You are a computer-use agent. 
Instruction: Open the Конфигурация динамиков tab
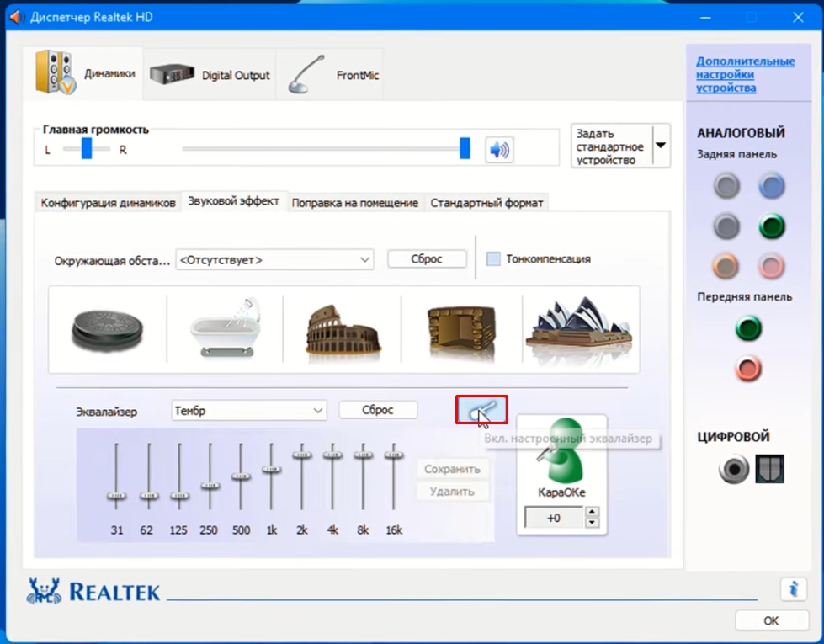pos(109,203)
